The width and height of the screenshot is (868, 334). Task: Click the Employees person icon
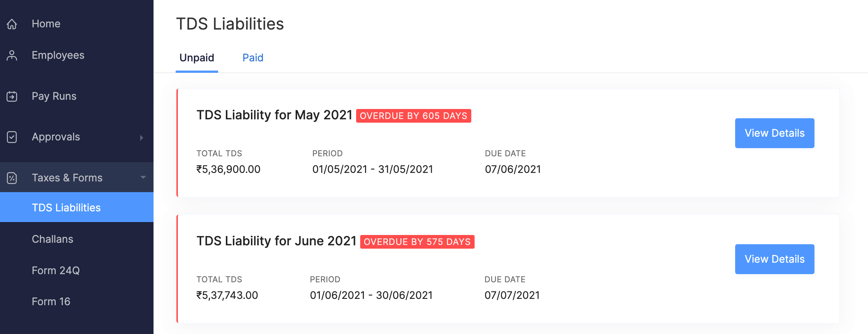tap(12, 55)
